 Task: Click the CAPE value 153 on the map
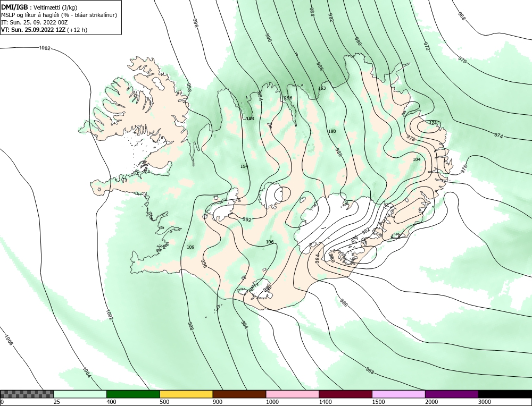[322, 88]
